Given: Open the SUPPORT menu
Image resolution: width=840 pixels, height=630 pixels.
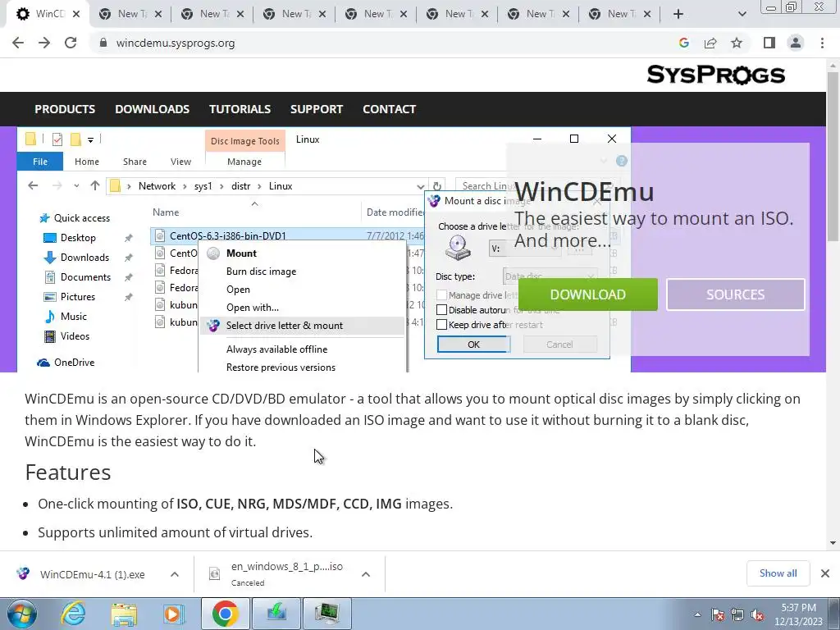Looking at the screenshot, I should [x=317, y=109].
